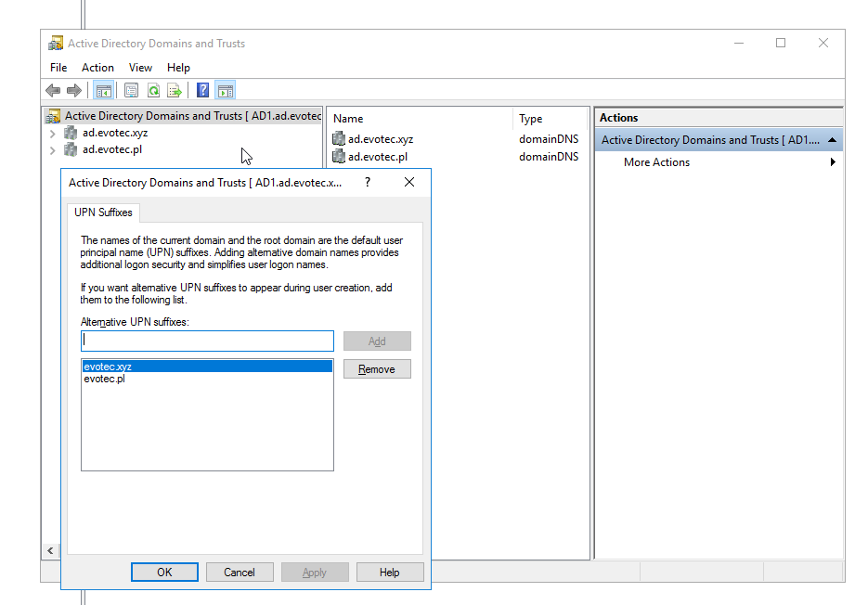Click the Export List toolbar icon
This screenshot has width=868, height=605.
[174, 90]
